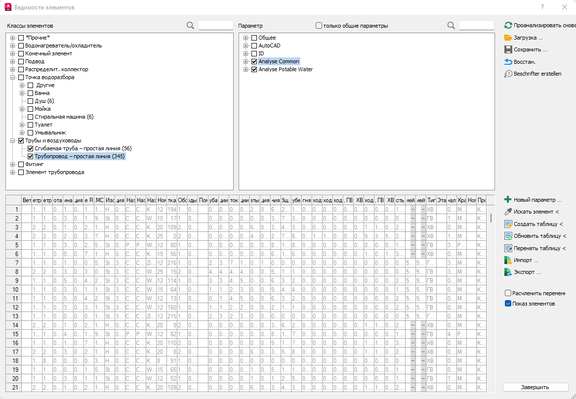Image resolution: width=576 pixels, height=399 pixels.
Task: Check the "Прочие" class checkbox
Action: [x=21, y=38]
